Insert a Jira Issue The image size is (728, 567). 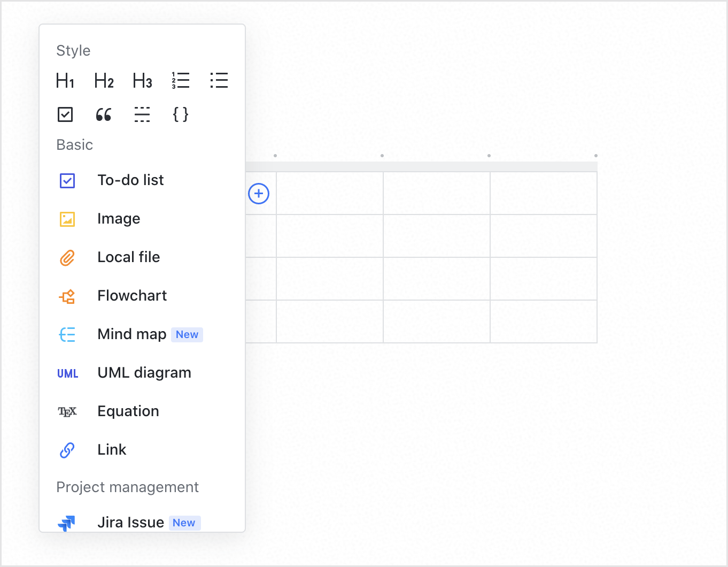[130, 523]
